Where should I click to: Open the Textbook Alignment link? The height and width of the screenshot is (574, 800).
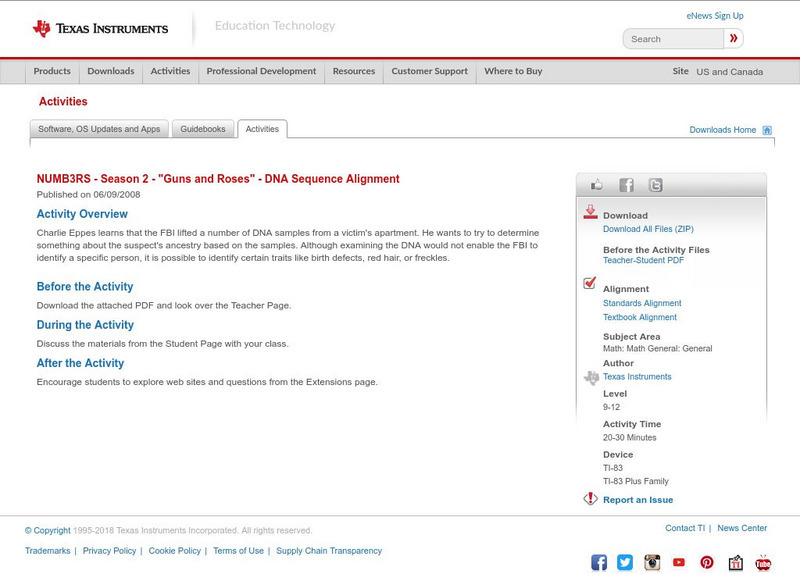point(640,317)
